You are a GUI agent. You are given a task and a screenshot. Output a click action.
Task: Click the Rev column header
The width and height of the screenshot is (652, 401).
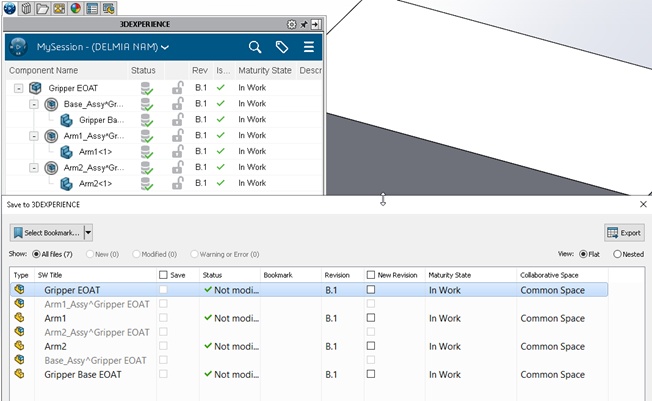click(x=200, y=71)
